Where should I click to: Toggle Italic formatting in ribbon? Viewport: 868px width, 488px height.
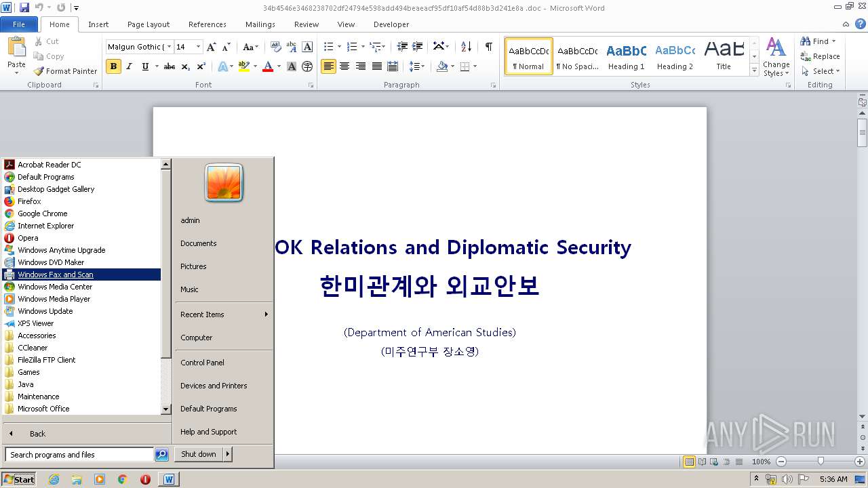[x=129, y=66]
